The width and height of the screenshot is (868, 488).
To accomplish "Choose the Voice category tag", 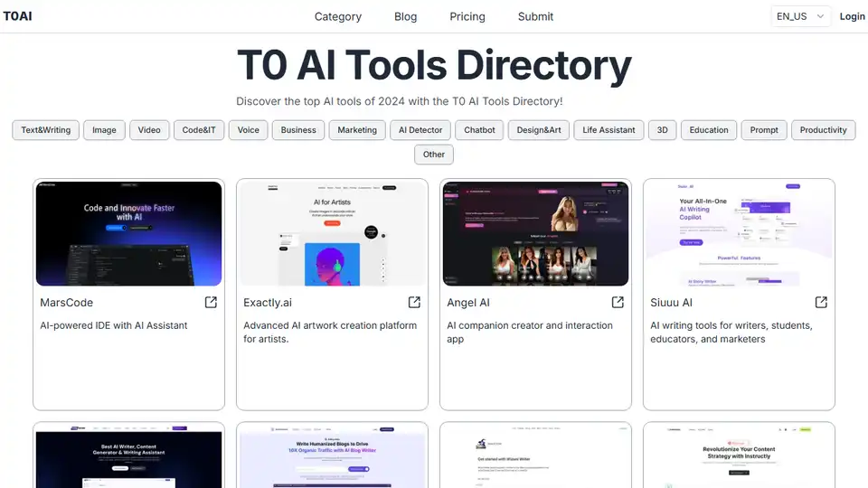I will point(248,130).
